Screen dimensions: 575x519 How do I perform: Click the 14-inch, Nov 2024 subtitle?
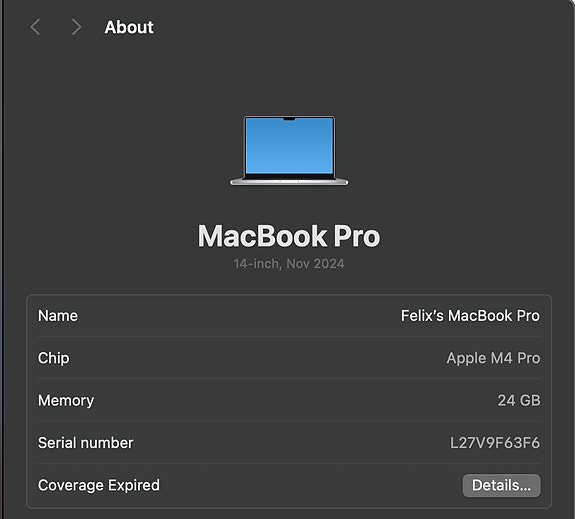(289, 264)
